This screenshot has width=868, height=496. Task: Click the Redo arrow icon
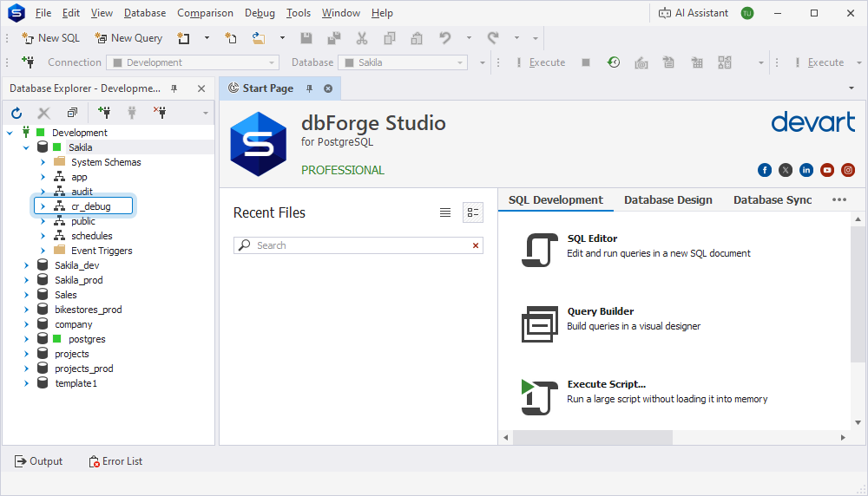[493, 38]
